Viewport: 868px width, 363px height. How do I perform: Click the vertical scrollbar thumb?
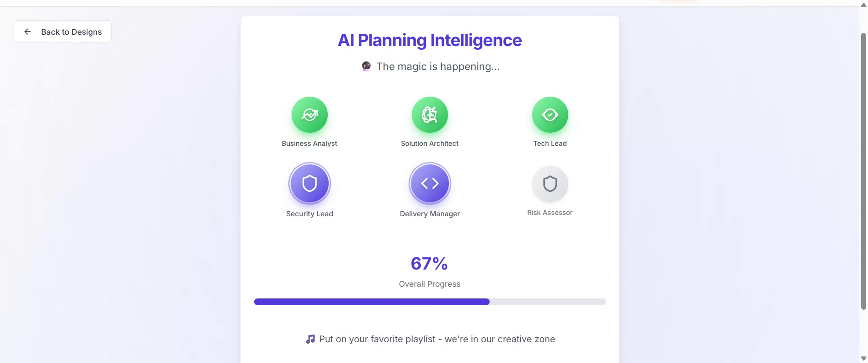click(x=863, y=171)
